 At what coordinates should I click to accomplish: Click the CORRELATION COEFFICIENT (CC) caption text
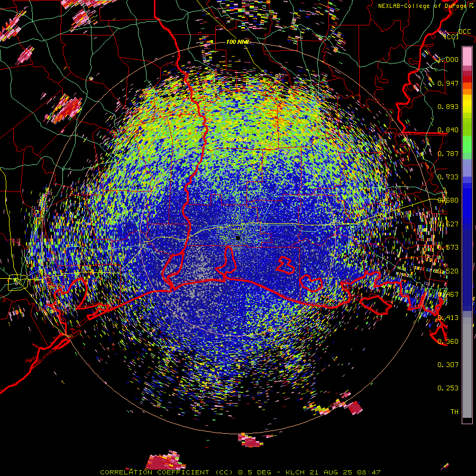[x=167, y=472]
